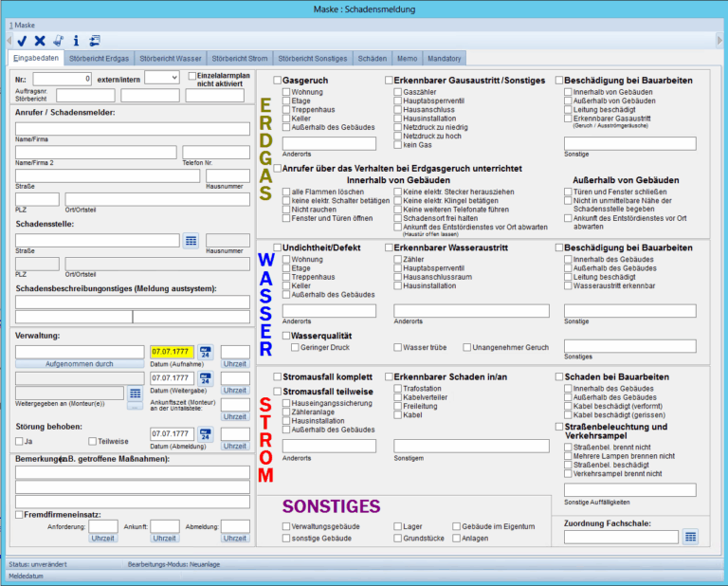
Task: Click Uhrzeit button below Fremdfirmen Ankunft field
Action: [164, 539]
